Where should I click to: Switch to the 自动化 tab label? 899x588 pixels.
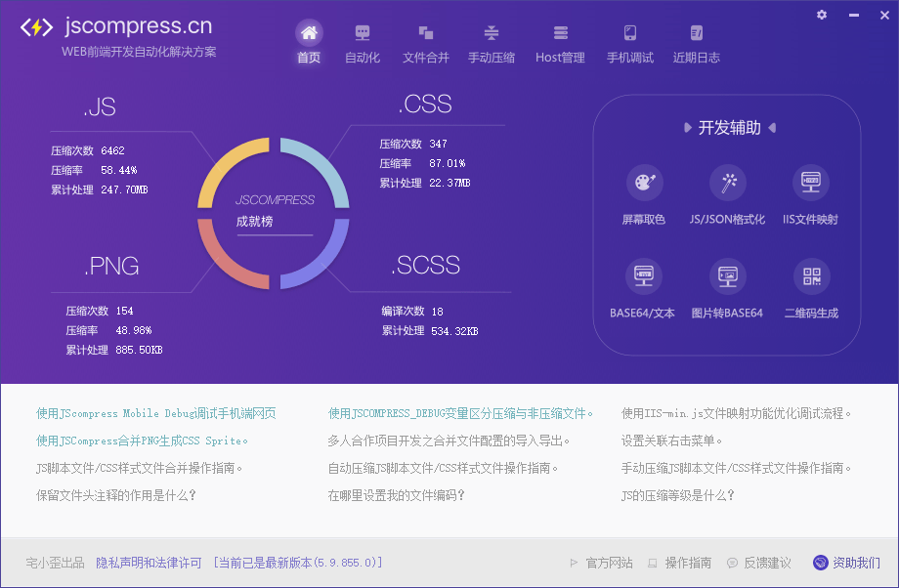[x=363, y=58]
